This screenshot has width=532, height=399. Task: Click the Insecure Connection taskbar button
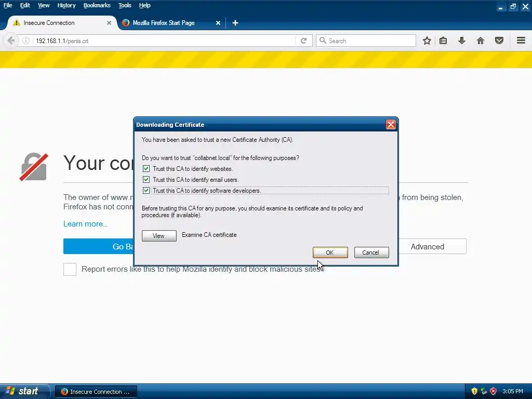(96, 392)
